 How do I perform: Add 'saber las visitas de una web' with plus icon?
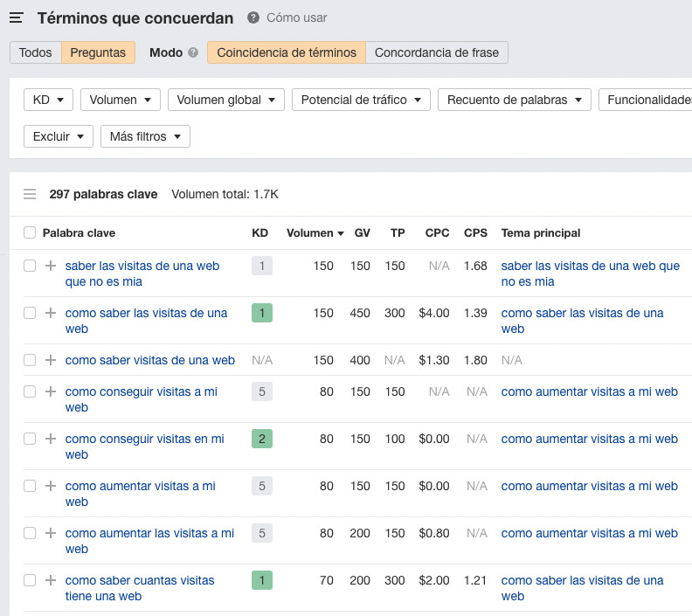[51, 266]
